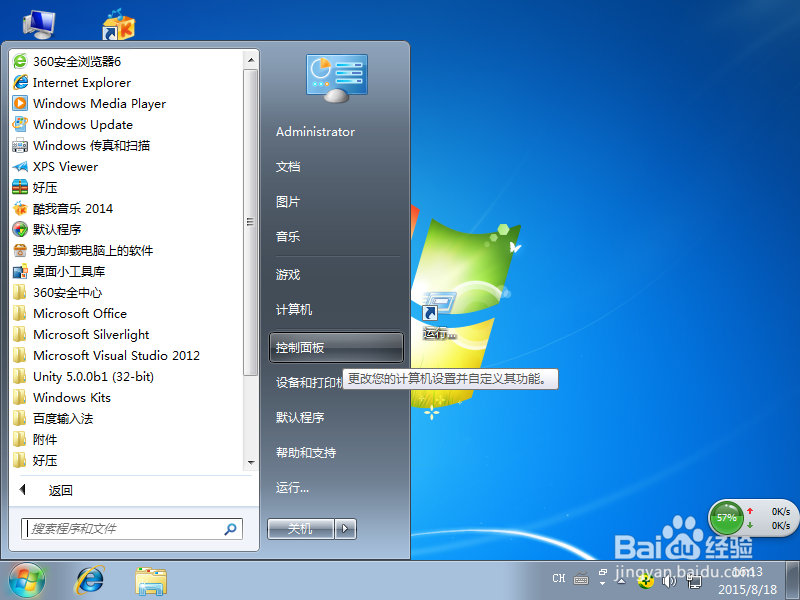Open 控制面板 from the Start menu
This screenshot has width=800, height=600.
tap(336, 347)
